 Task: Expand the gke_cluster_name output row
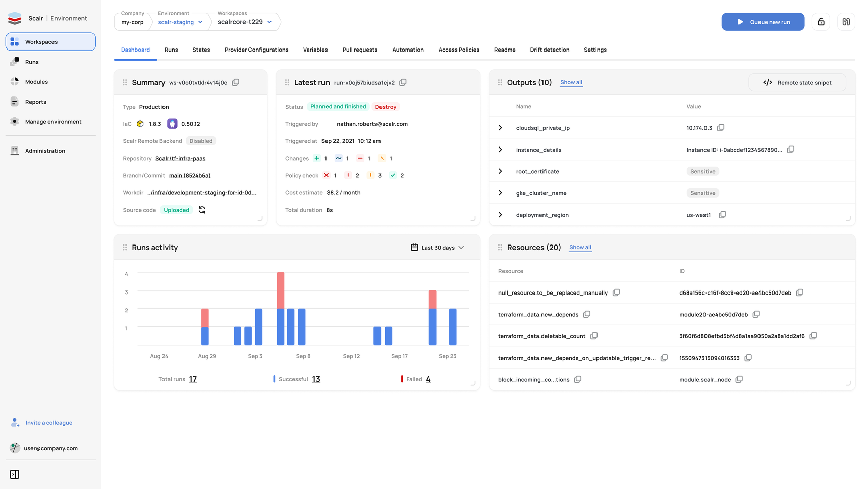pos(500,193)
